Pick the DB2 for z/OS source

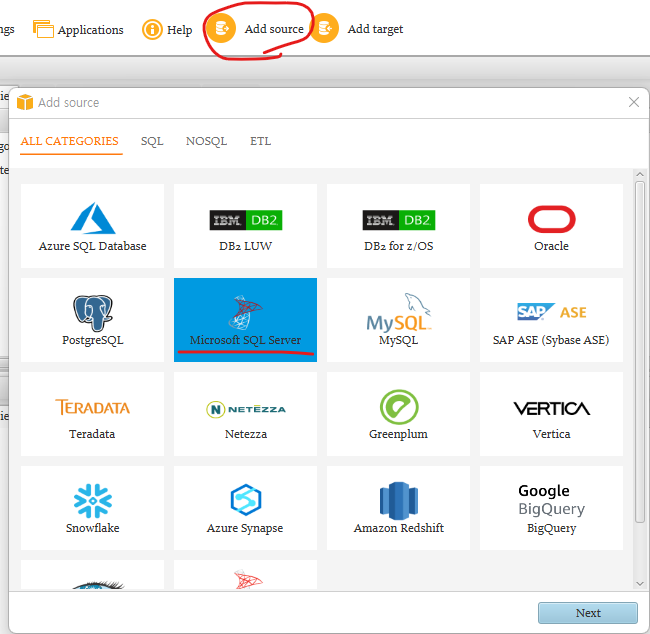(398, 226)
